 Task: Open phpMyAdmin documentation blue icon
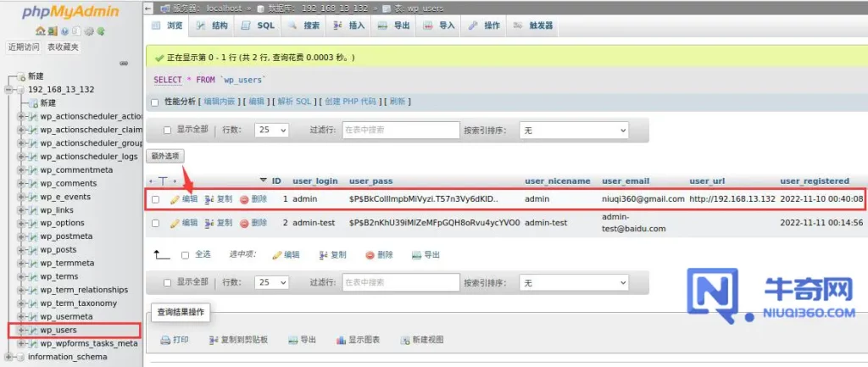(64, 31)
